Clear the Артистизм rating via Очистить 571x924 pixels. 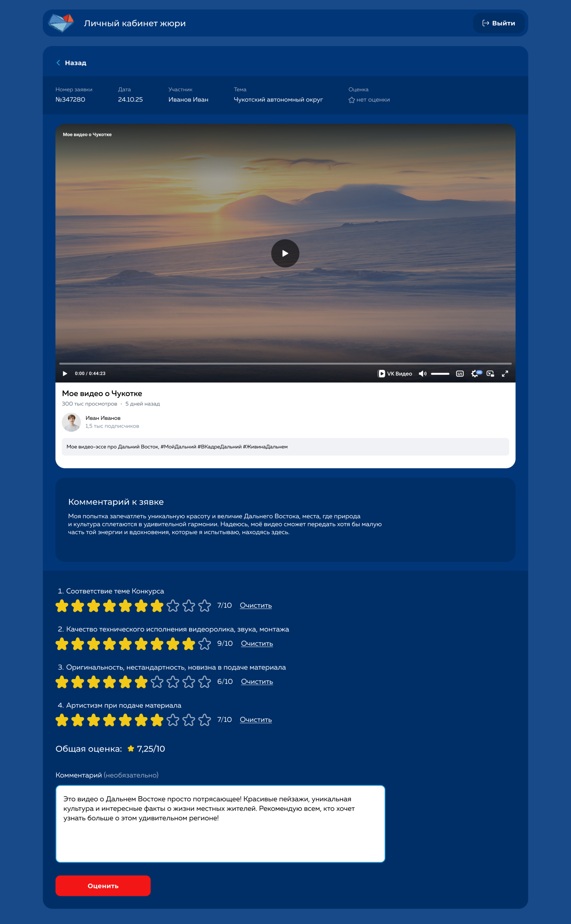click(256, 720)
